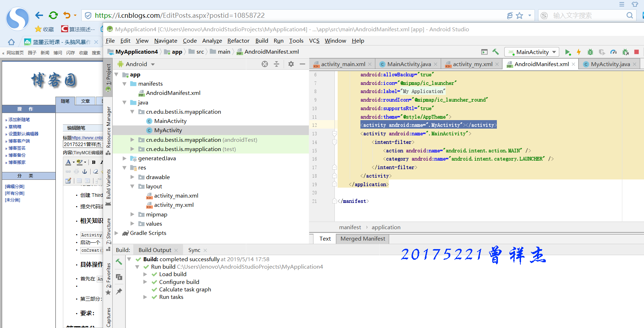Collapse the Run build node
This screenshot has height=328, width=644.
click(x=137, y=267)
